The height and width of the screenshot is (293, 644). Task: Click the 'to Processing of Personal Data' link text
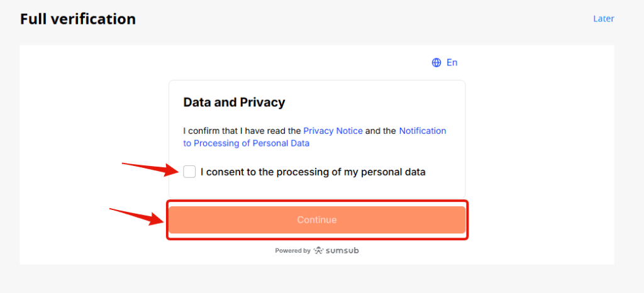click(x=246, y=143)
